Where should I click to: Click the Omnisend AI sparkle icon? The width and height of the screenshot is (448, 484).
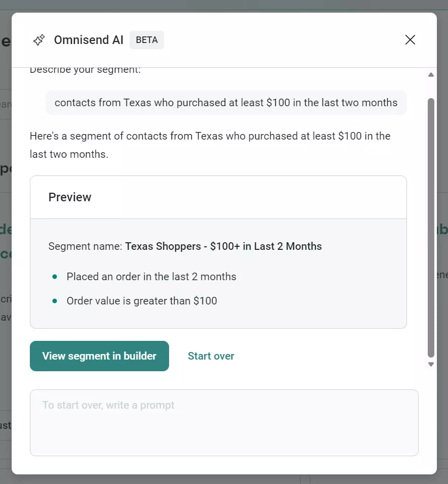[x=38, y=39]
